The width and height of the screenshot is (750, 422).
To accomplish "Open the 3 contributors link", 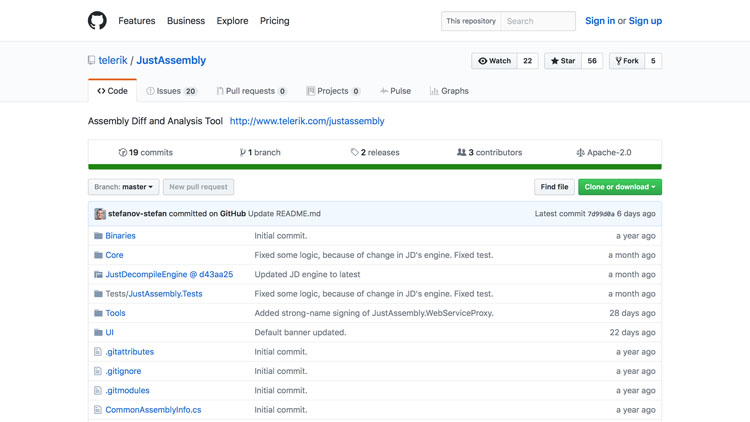I will click(490, 152).
